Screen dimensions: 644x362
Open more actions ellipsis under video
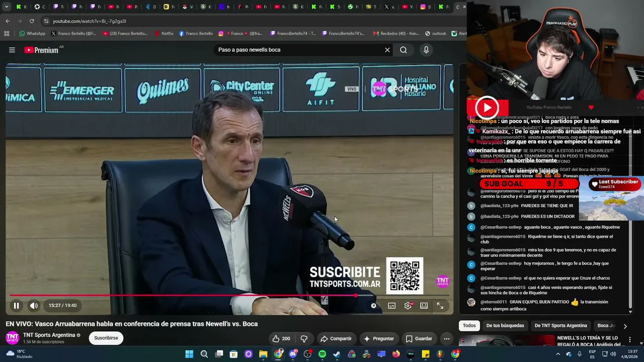(446, 338)
